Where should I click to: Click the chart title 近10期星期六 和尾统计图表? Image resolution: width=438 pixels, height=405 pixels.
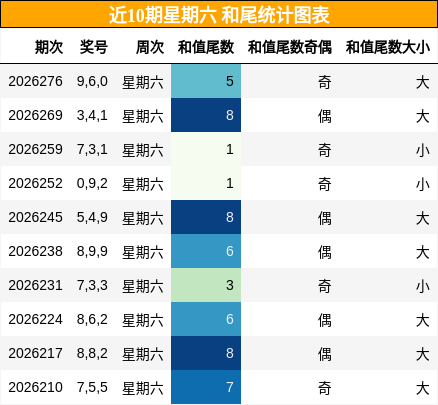pos(219,15)
